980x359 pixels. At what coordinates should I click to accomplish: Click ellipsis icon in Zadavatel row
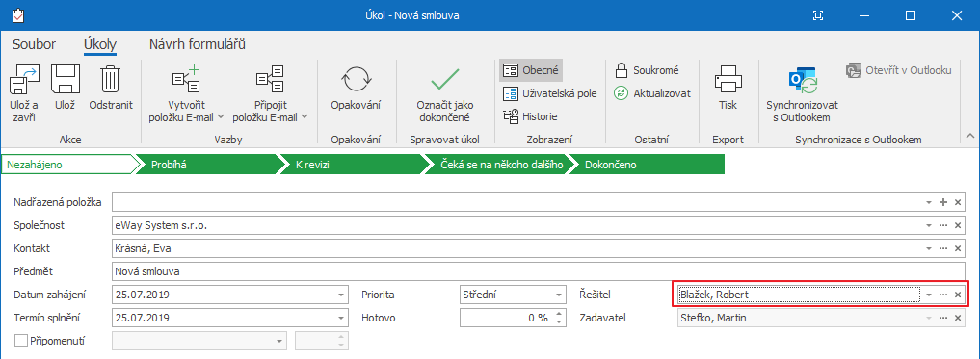[943, 318]
